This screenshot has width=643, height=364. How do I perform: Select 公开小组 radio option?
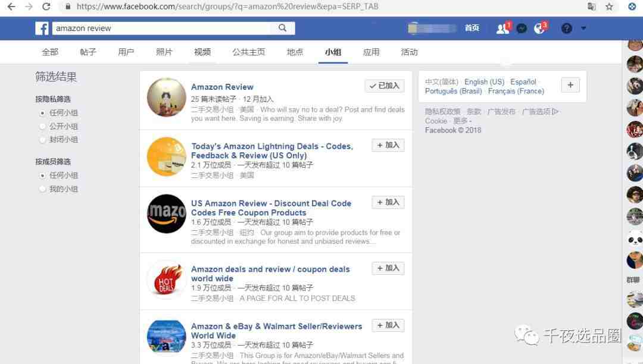pos(42,126)
